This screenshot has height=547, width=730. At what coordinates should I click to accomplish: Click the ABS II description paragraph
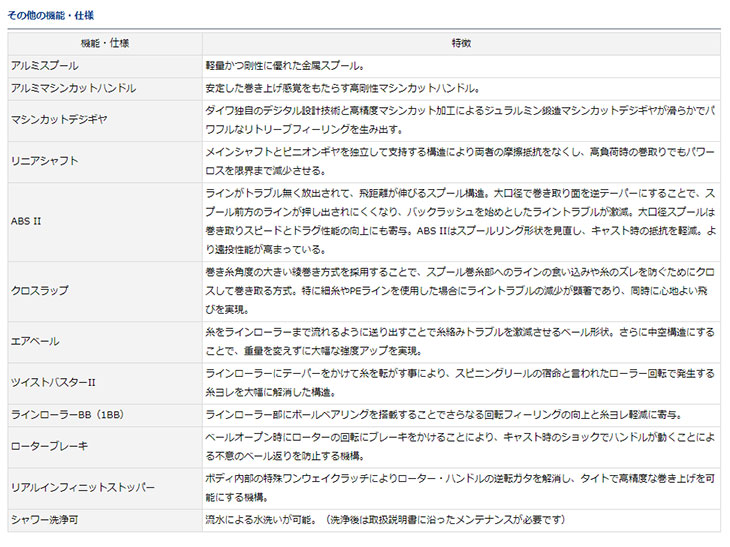460,218
